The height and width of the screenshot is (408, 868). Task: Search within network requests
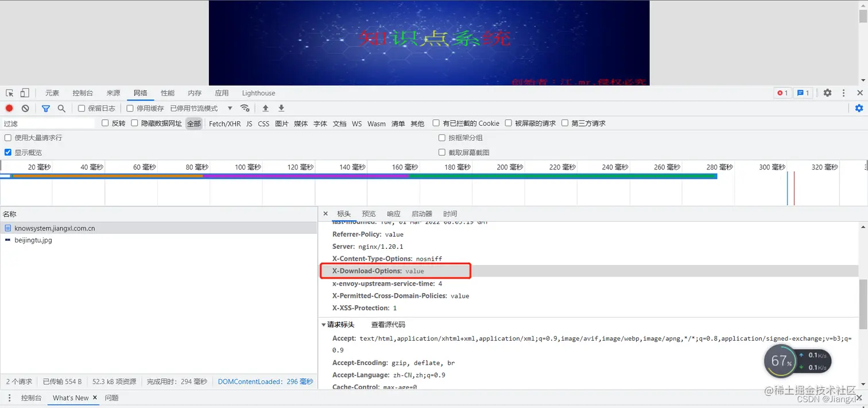[x=61, y=108]
